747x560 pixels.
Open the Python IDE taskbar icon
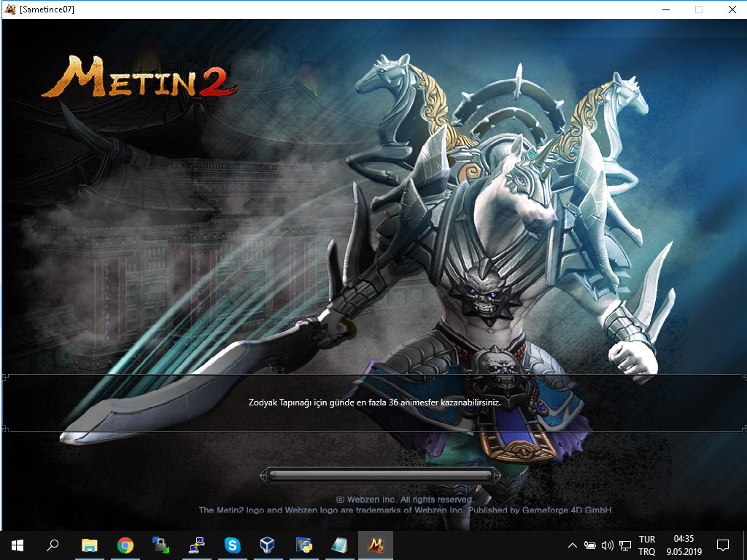pos(303,545)
